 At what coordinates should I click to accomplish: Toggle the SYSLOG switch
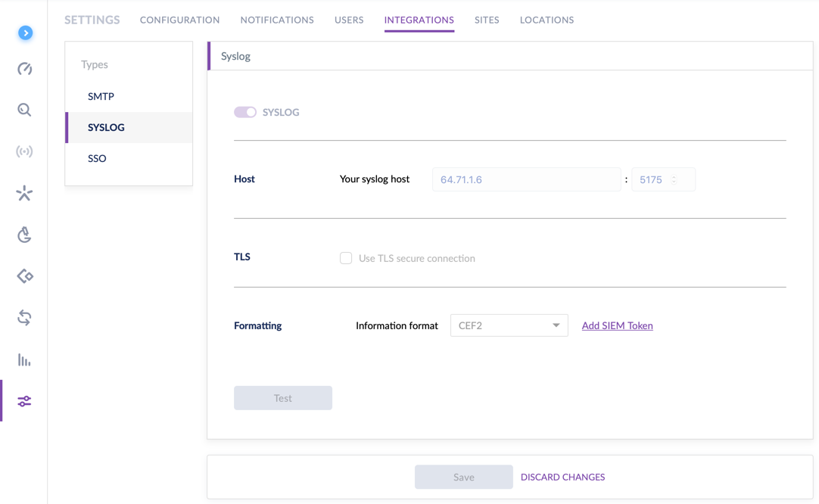coord(244,112)
